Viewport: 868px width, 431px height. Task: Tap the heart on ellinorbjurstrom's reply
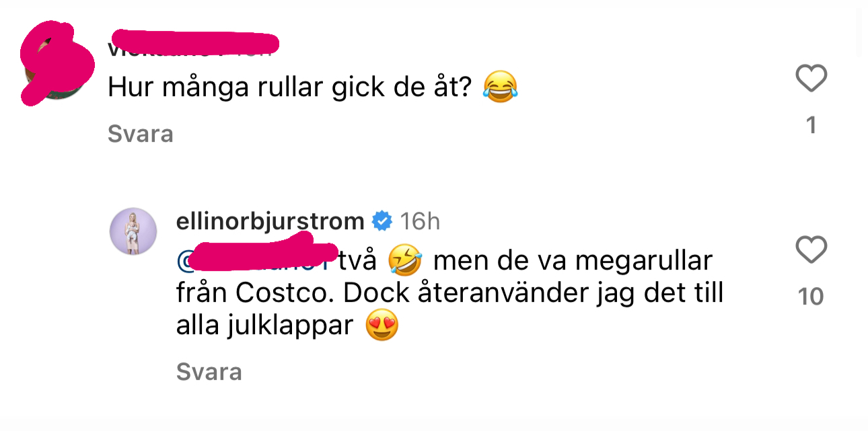(811, 250)
